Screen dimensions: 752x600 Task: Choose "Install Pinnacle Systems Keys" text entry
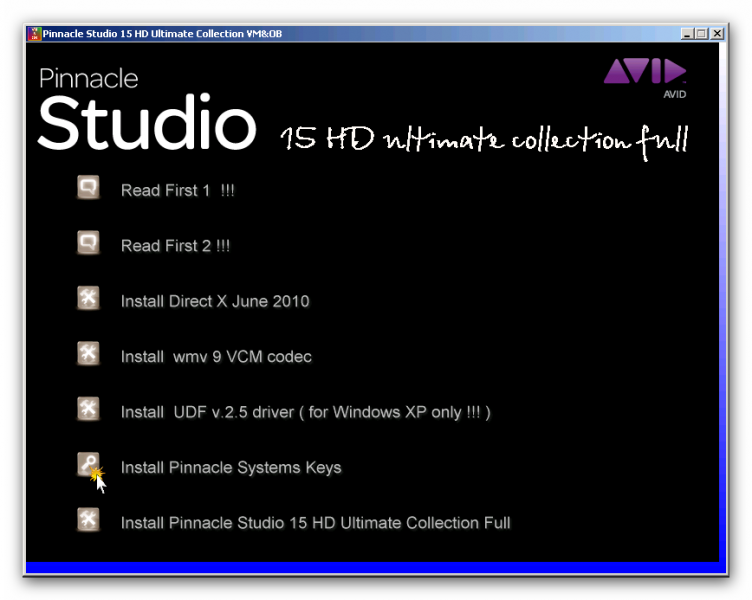[x=231, y=468]
